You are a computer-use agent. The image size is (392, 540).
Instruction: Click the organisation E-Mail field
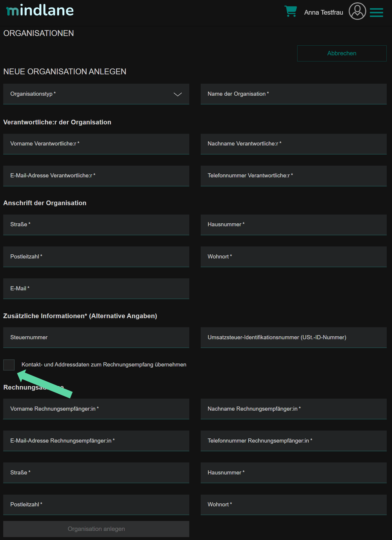tap(96, 289)
